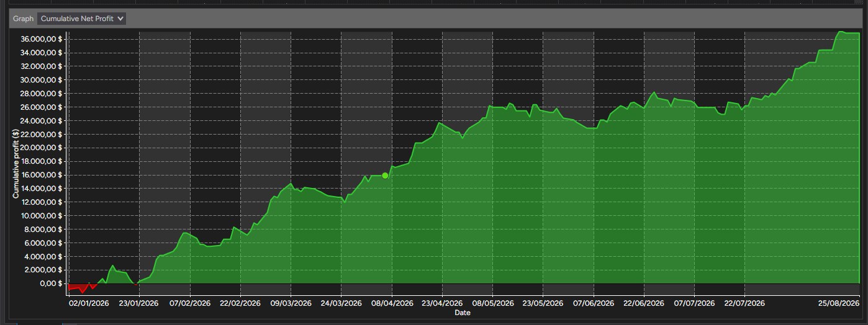
Task: Click the 09/03/2026 date label
Action: pos(291,303)
